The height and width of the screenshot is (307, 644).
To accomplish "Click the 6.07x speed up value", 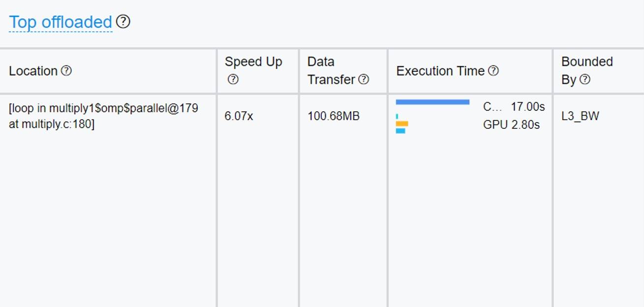I will point(239,117).
